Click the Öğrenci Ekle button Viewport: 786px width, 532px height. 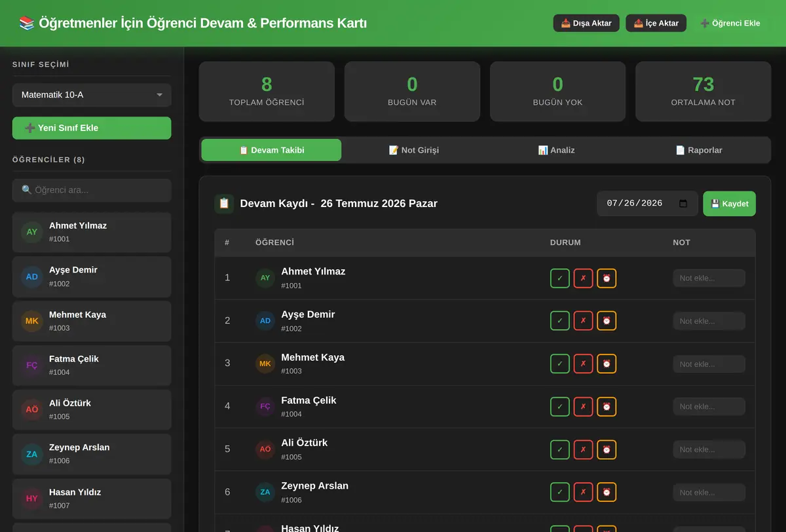click(x=730, y=24)
